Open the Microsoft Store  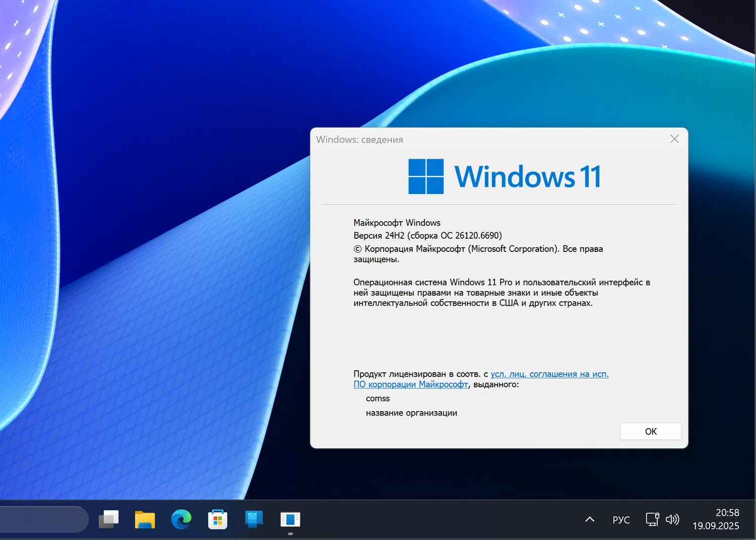coord(218,519)
